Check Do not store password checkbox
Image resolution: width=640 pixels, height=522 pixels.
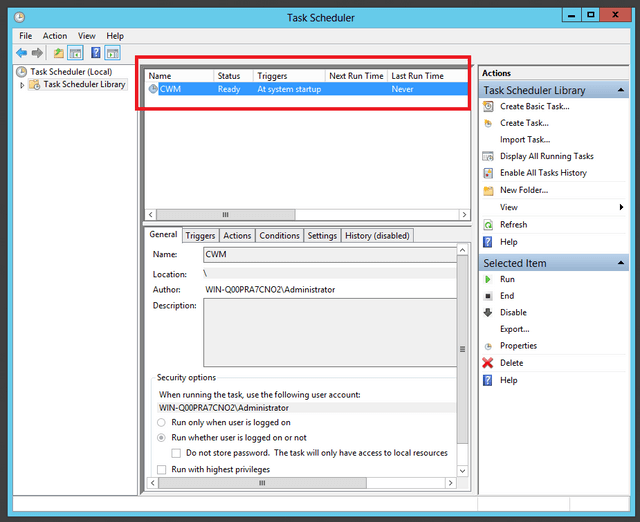[x=176, y=453]
